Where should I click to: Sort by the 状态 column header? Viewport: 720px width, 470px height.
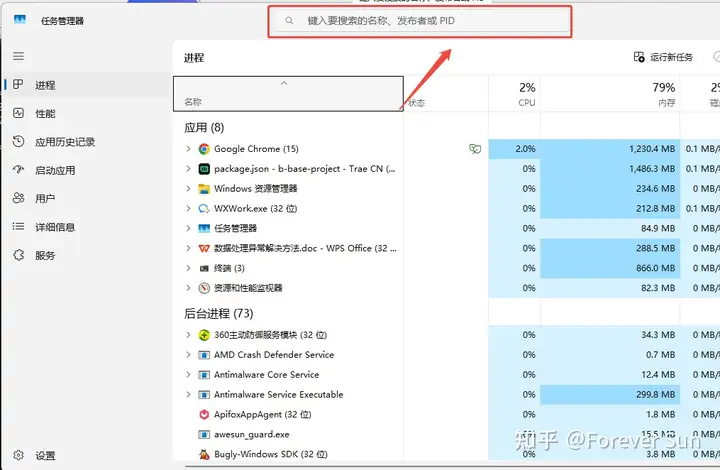446,94
